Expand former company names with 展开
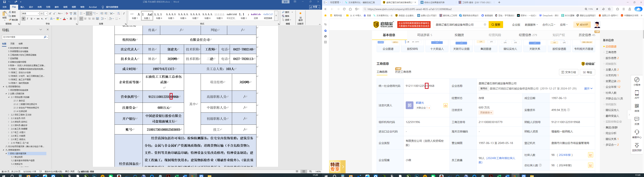644x177 pixels. [588, 89]
